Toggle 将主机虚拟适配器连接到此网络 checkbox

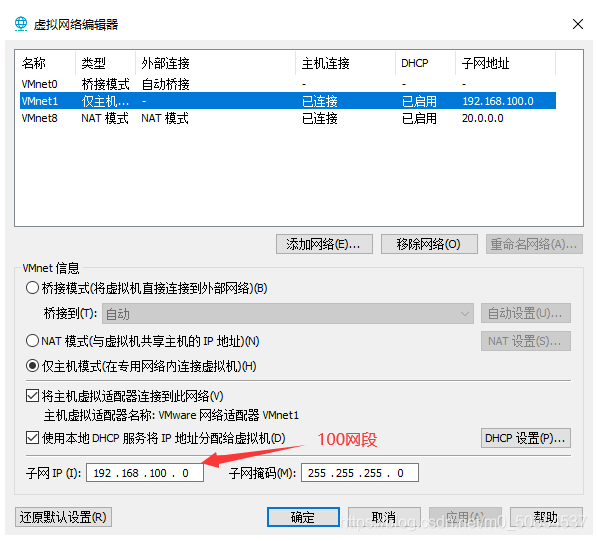coord(32,396)
